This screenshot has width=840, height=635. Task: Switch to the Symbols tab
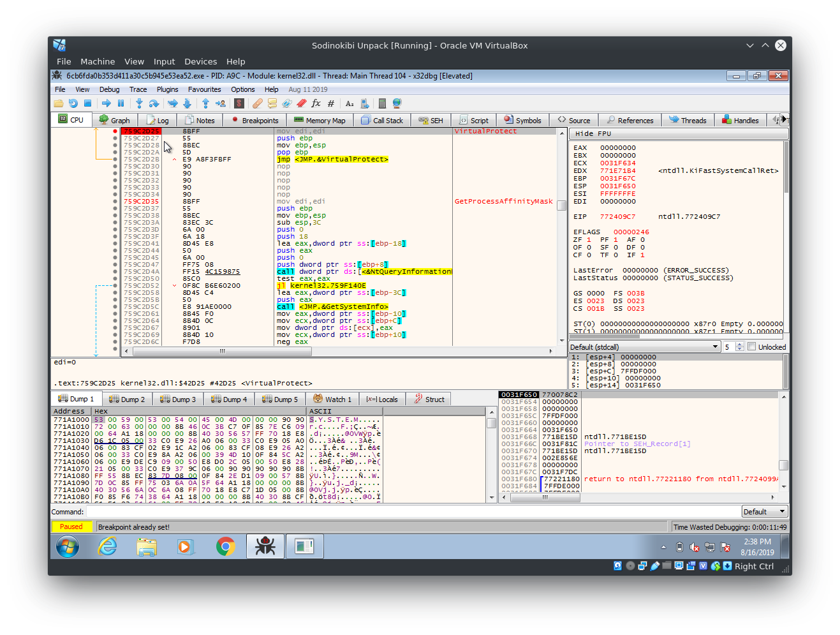click(522, 120)
